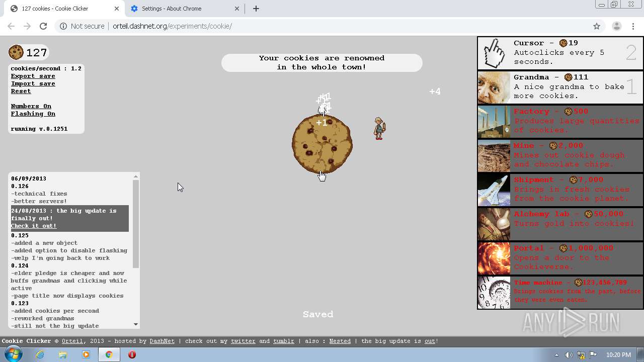The height and width of the screenshot is (362, 644).
Task: Click the Reset link
Action: coord(21,91)
